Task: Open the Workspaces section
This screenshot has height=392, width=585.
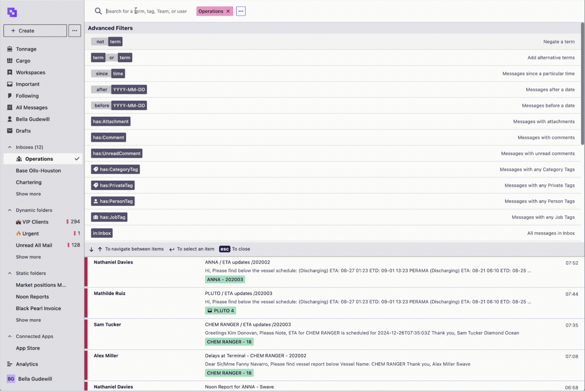Action: point(30,72)
